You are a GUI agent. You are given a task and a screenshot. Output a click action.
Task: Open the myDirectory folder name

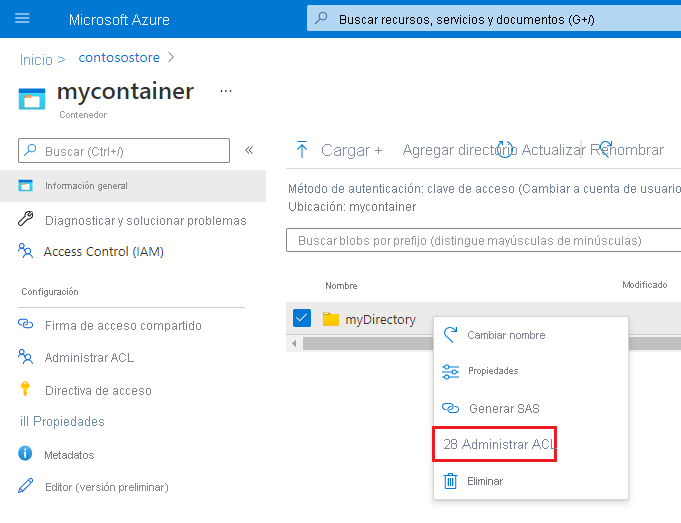tap(380, 320)
